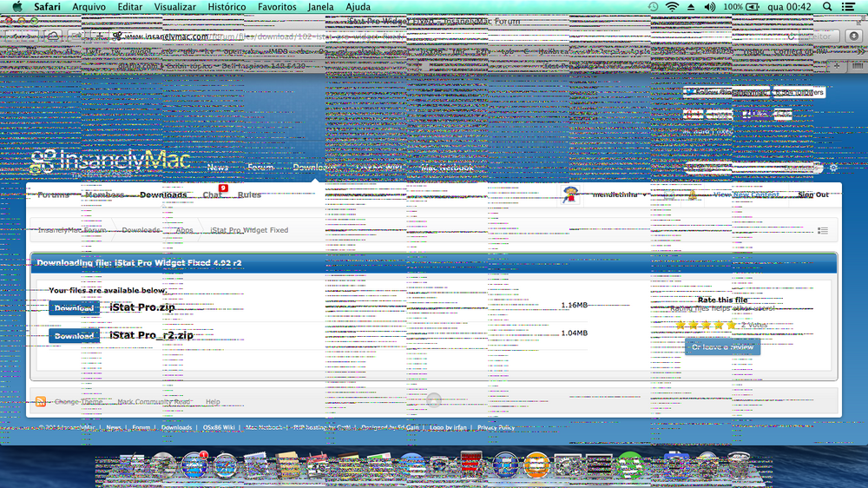This screenshot has height=488, width=868.
Task: Open the Apple menu
Action: [x=16, y=7]
